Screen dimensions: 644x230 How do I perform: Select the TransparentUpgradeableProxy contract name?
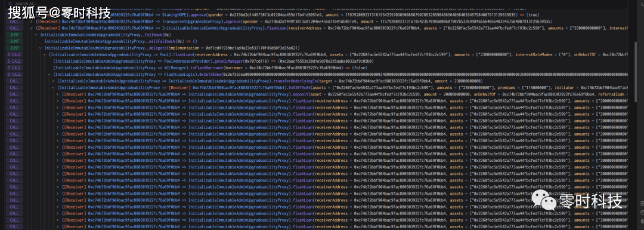click(192, 22)
